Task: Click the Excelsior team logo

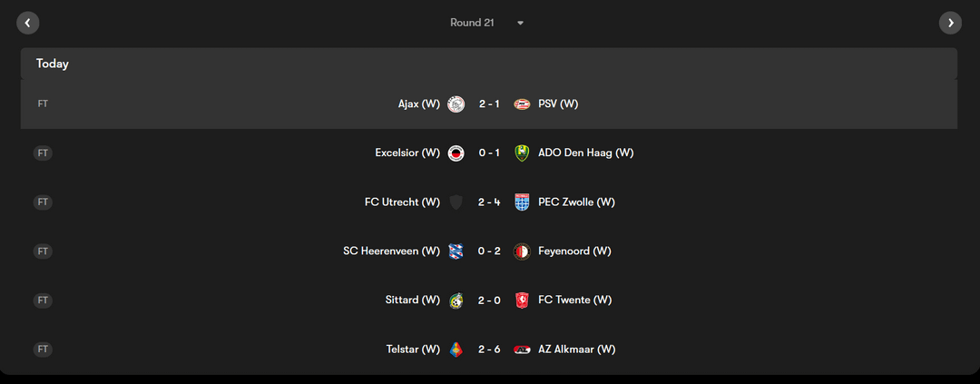Action: click(x=456, y=153)
